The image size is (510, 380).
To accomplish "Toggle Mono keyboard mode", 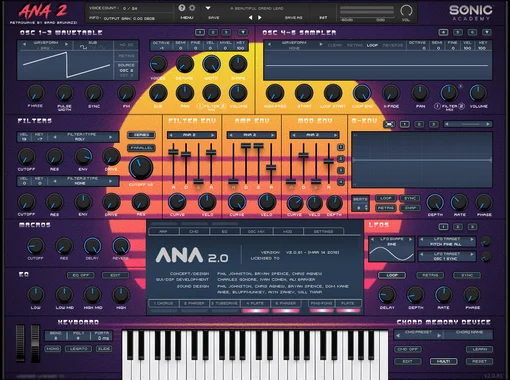I will 53,349.
